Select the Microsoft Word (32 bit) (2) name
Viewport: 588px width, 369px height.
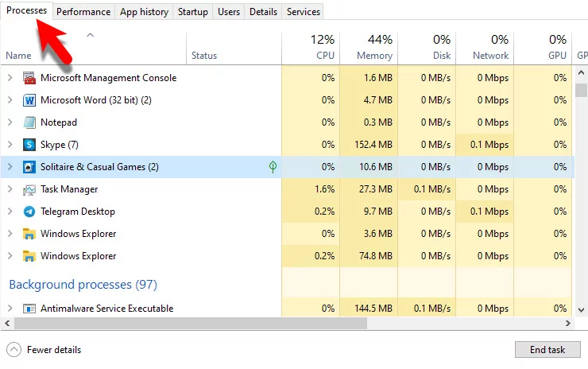(x=96, y=100)
